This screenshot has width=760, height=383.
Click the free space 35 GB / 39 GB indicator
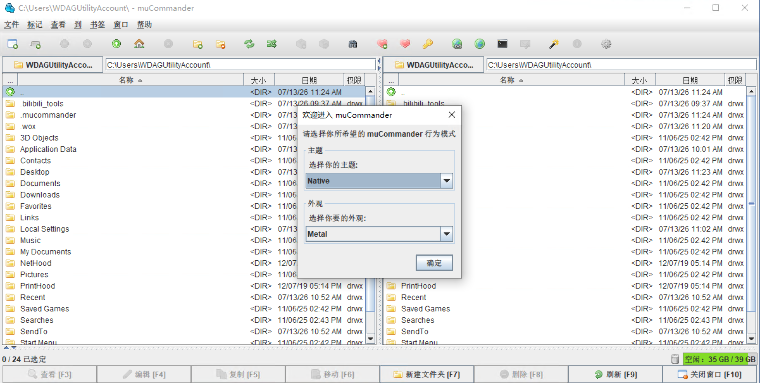coord(720,359)
